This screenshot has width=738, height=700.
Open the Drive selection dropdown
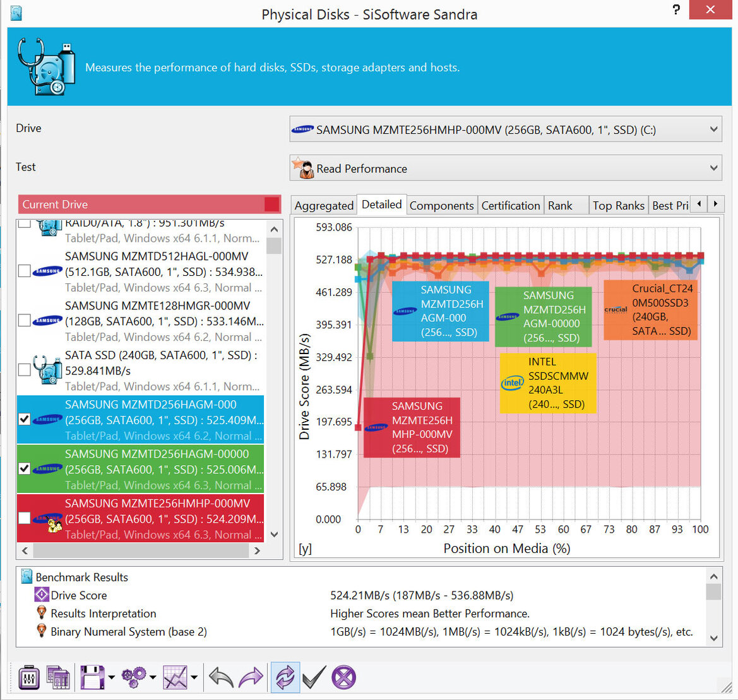point(506,129)
